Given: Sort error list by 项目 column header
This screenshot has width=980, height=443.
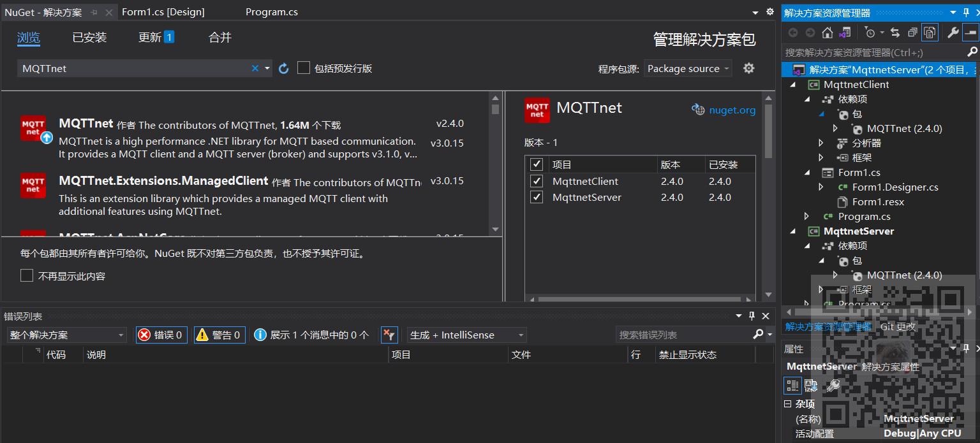Looking at the screenshot, I should click(448, 354).
